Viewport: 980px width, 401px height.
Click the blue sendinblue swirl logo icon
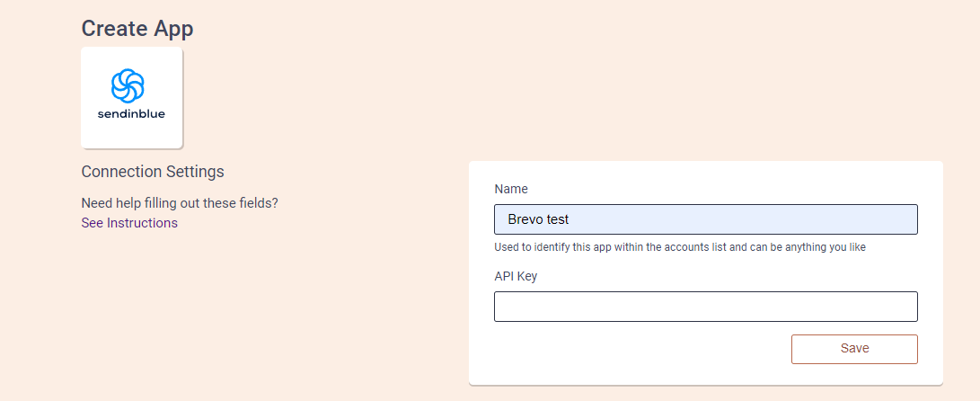point(128,85)
